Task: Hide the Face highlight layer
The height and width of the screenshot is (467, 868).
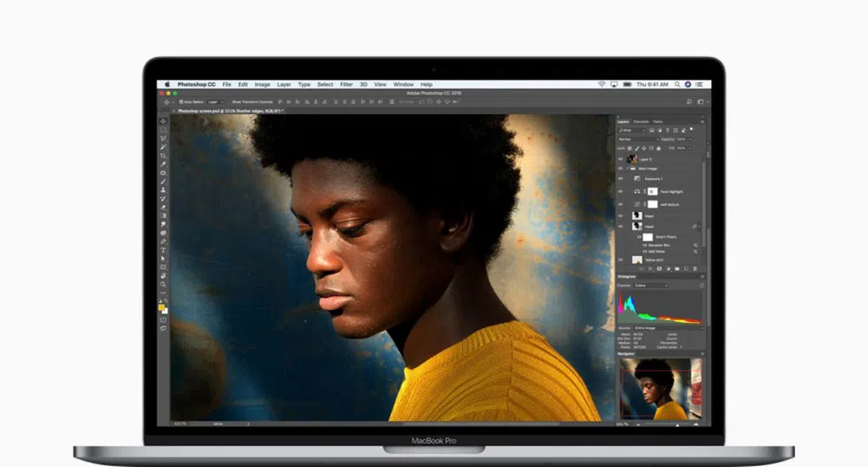Action: click(x=621, y=191)
